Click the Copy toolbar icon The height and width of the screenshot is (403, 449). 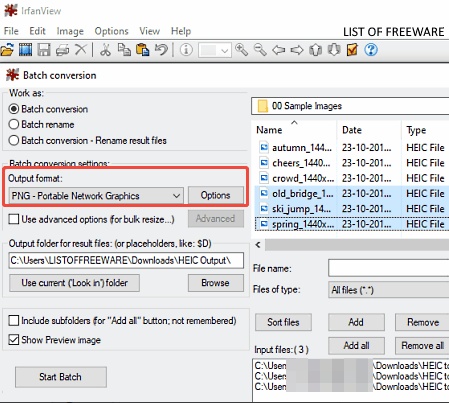click(x=124, y=50)
